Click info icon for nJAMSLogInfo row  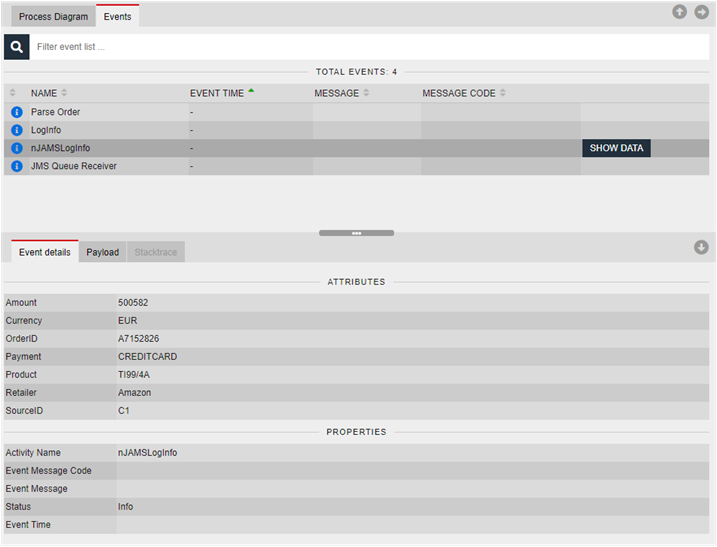(x=17, y=148)
